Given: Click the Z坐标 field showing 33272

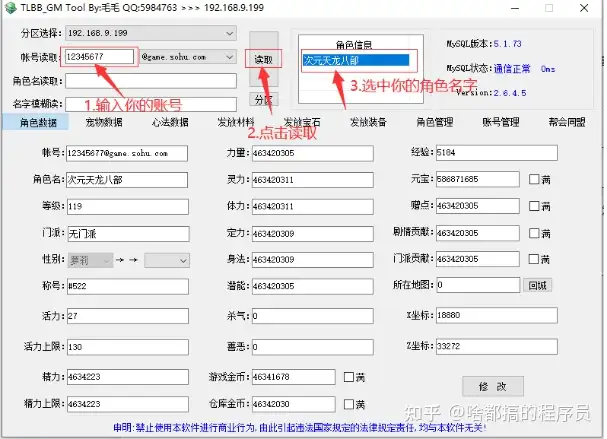Looking at the screenshot, I should click(x=497, y=346).
